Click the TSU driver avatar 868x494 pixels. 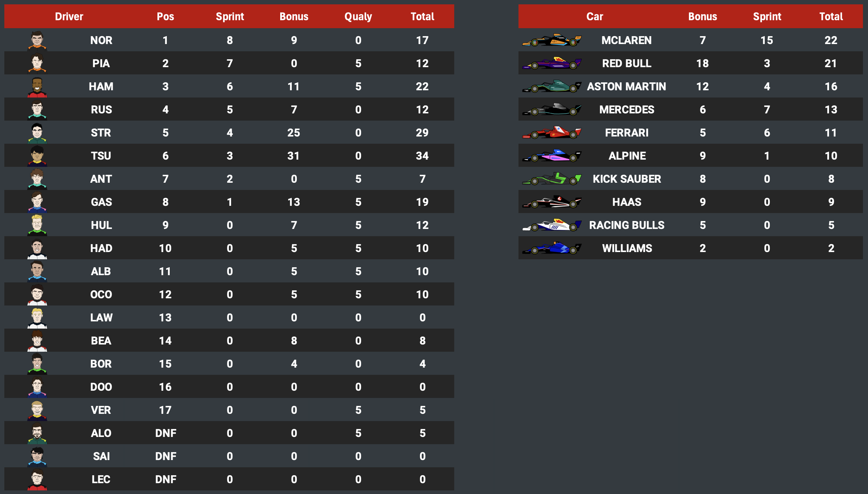[37, 156]
